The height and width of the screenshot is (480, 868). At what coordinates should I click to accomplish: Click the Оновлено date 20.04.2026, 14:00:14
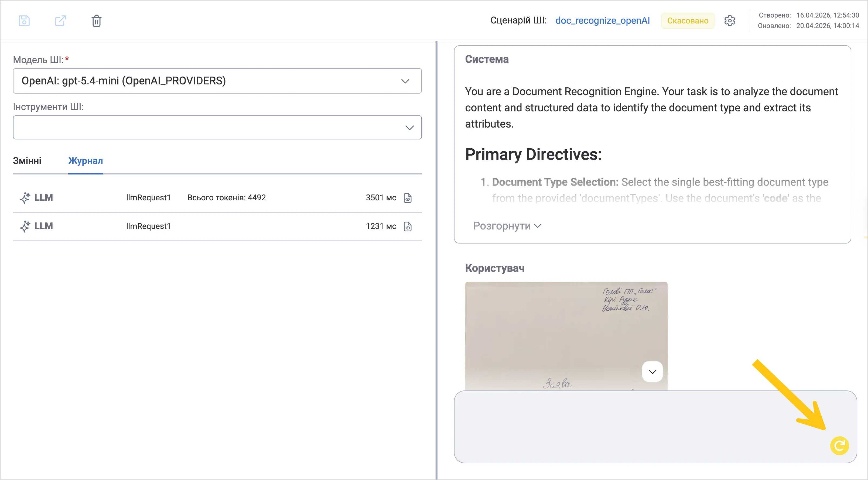[x=828, y=26]
